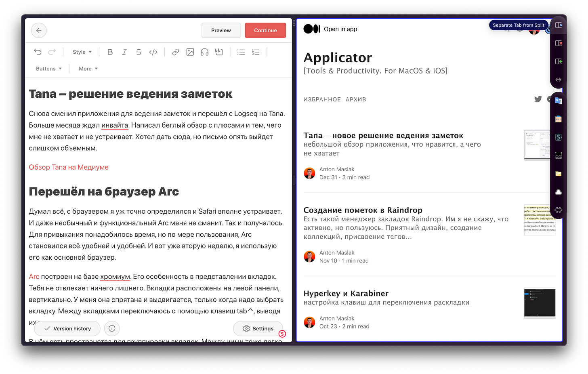
Task: Insert a link from the toolbar
Action: pos(175,52)
